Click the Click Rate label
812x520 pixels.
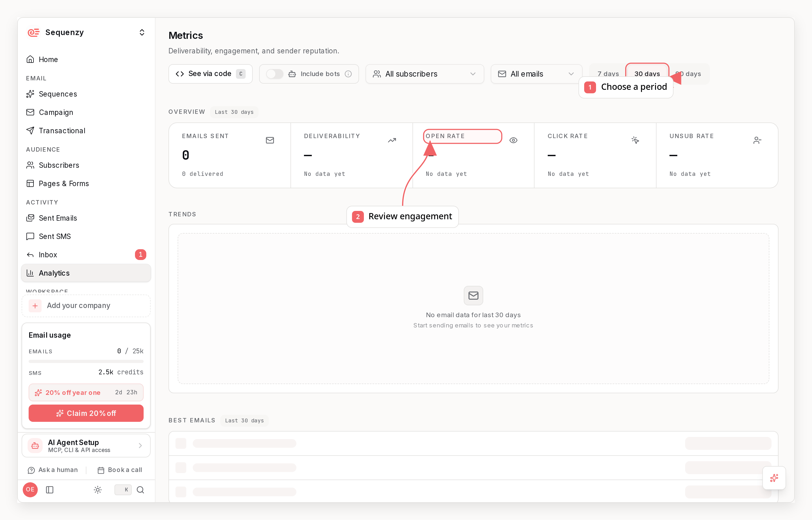tap(568, 136)
